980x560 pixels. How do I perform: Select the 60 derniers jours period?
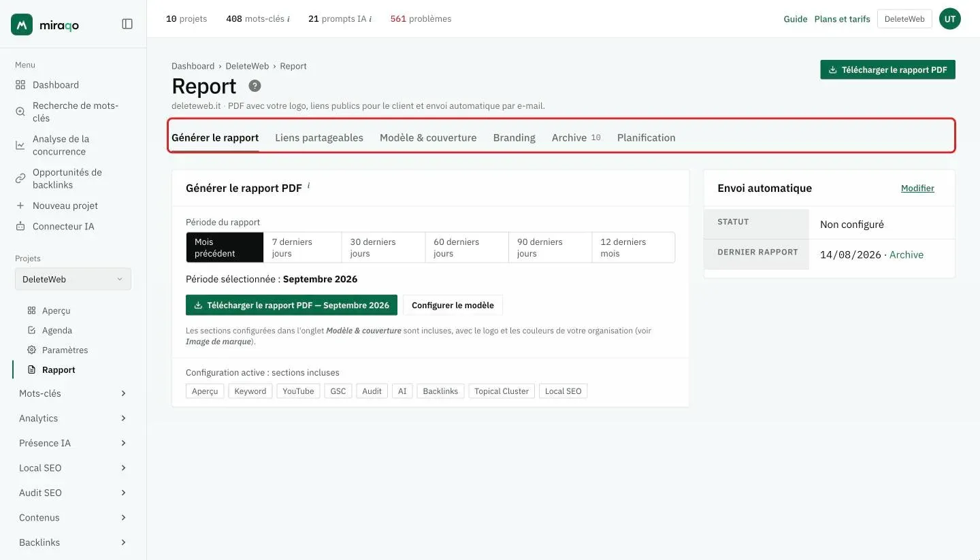click(467, 248)
